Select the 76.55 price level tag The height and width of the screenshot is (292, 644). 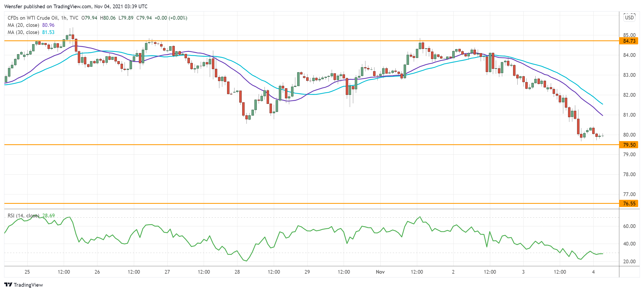[629, 204]
